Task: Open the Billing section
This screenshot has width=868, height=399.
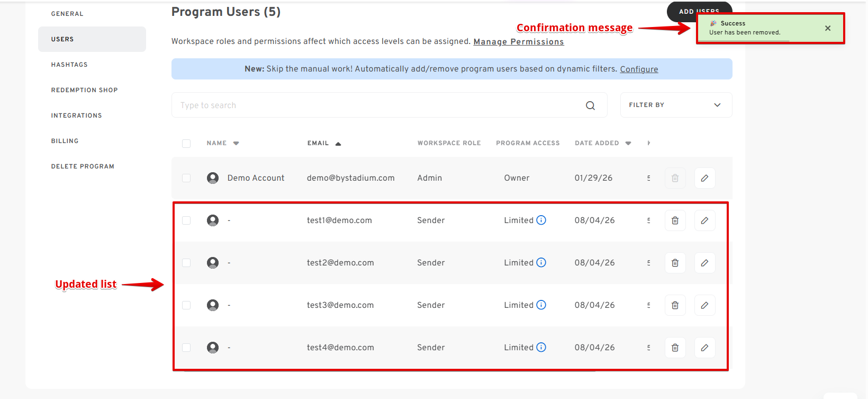Action: click(65, 141)
